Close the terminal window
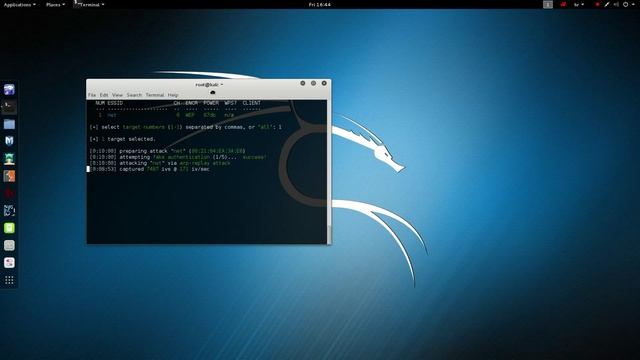The image size is (640, 360). coord(324,83)
